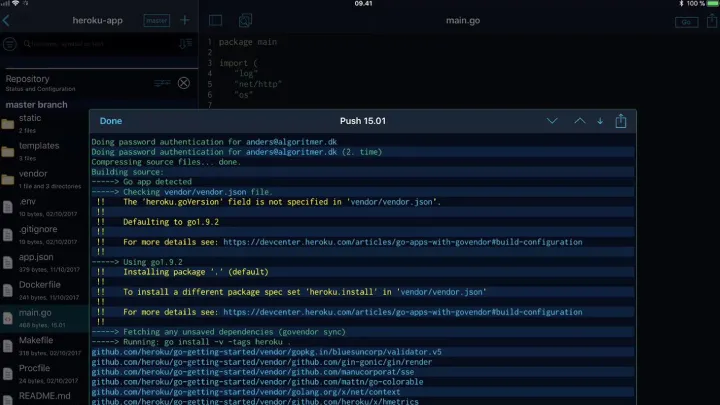720x405 pixels.
Task: Tap the main.go editor title
Action: click(x=463, y=20)
